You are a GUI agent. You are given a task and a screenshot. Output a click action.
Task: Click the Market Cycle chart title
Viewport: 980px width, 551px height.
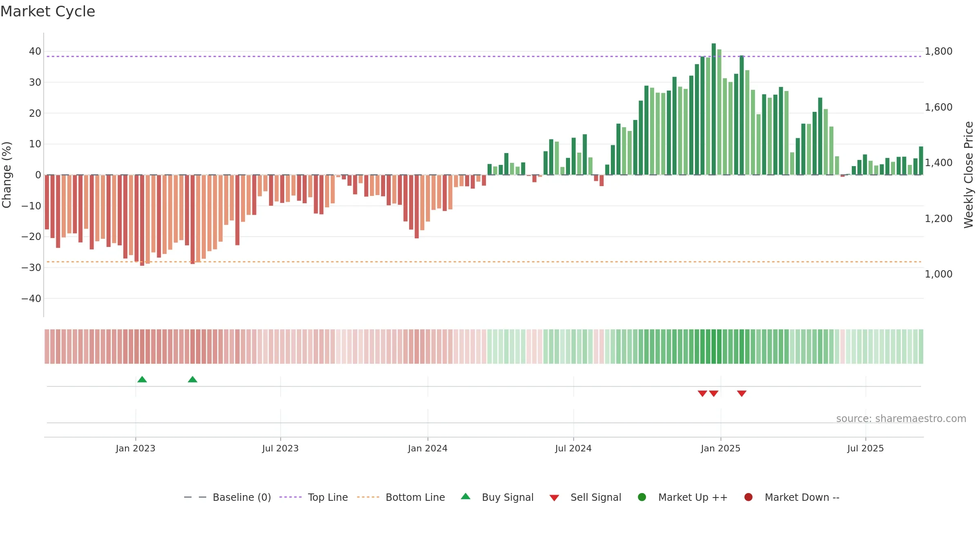48,11
